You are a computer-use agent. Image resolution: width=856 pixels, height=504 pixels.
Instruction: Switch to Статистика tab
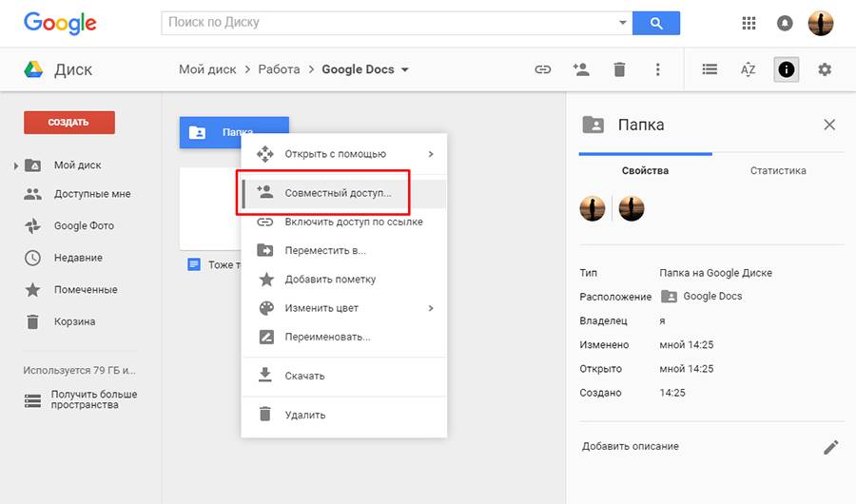point(778,170)
